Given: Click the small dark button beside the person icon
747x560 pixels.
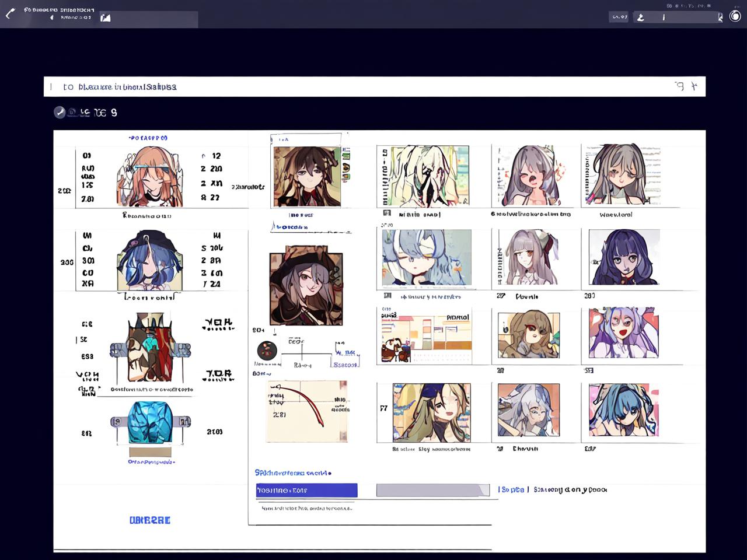Looking at the screenshot, I should [x=619, y=17].
